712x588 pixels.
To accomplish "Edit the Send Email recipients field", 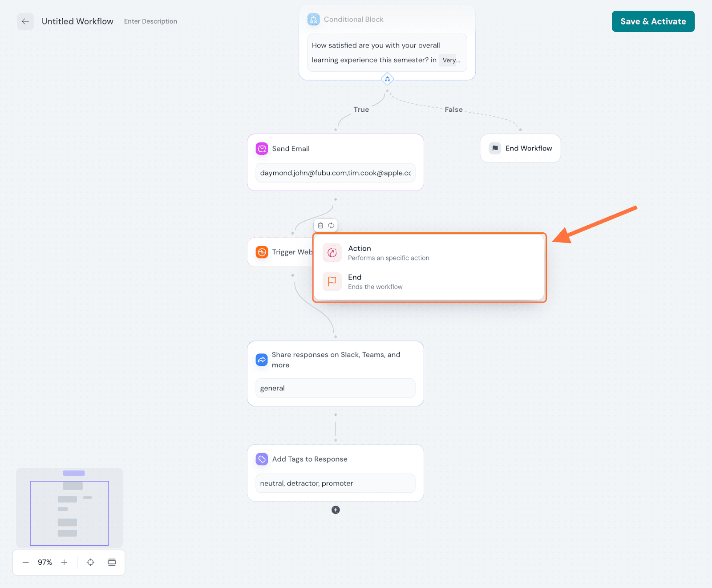I will click(335, 173).
